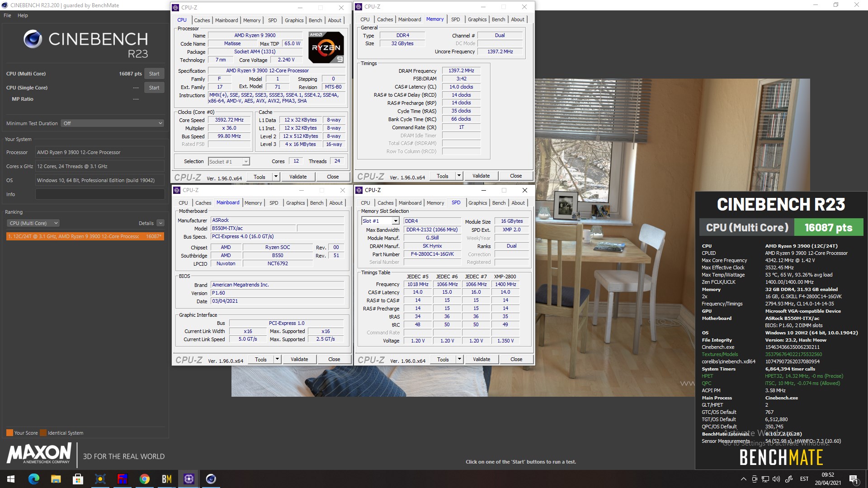This screenshot has width=868, height=488.
Task: Start the CPU (Multi Core) test
Action: (x=154, y=74)
